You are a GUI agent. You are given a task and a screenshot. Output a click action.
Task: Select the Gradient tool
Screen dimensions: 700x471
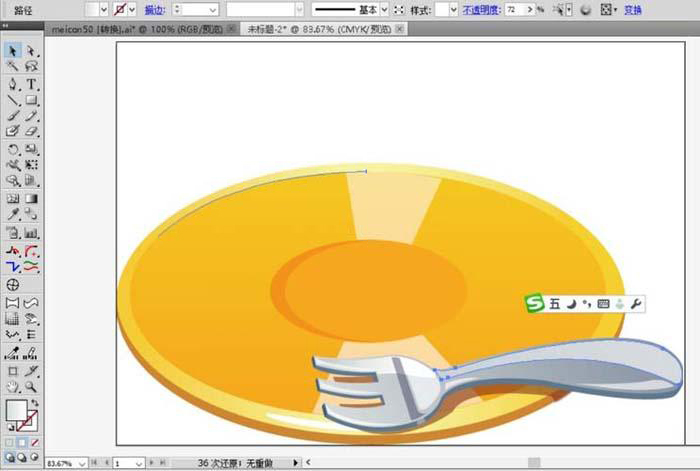[31, 198]
